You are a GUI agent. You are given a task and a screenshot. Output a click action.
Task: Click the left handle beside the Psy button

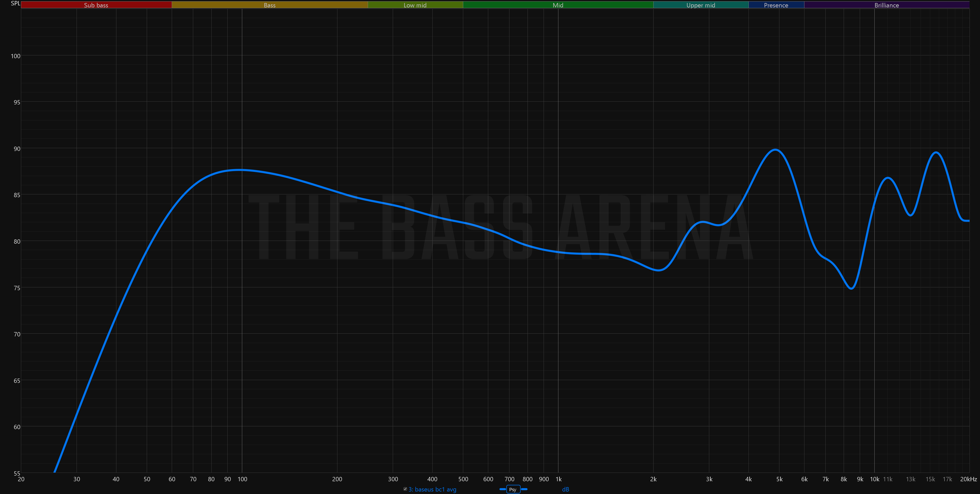point(502,489)
